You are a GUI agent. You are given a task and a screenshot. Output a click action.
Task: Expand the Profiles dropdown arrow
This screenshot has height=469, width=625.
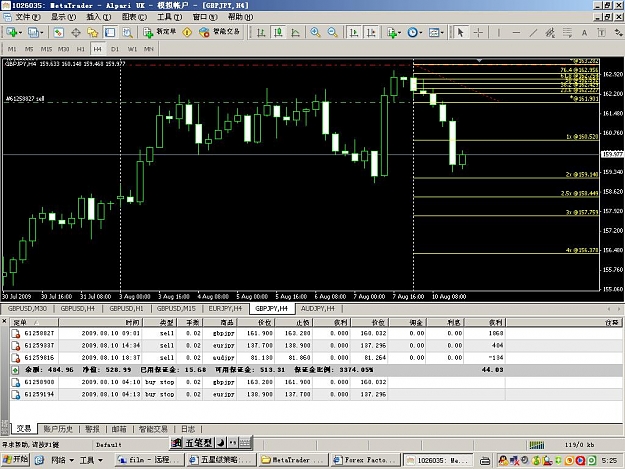tap(41, 33)
